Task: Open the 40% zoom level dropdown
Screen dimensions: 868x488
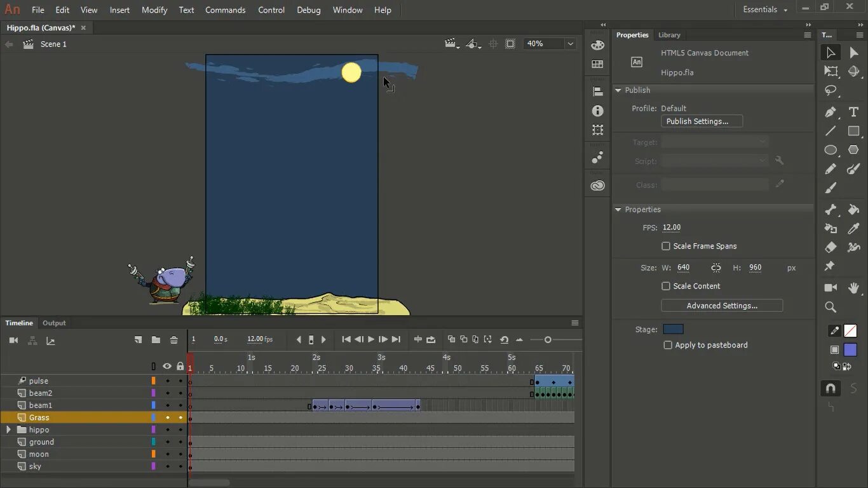Action: [x=569, y=43]
